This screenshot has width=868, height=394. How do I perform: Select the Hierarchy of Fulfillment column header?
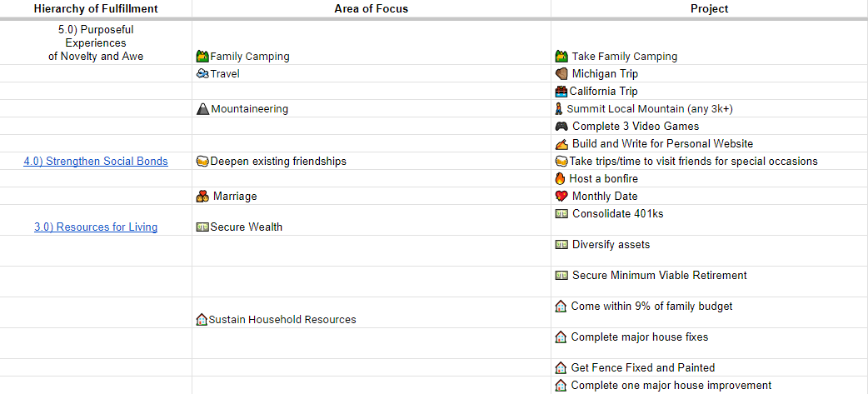(95, 9)
